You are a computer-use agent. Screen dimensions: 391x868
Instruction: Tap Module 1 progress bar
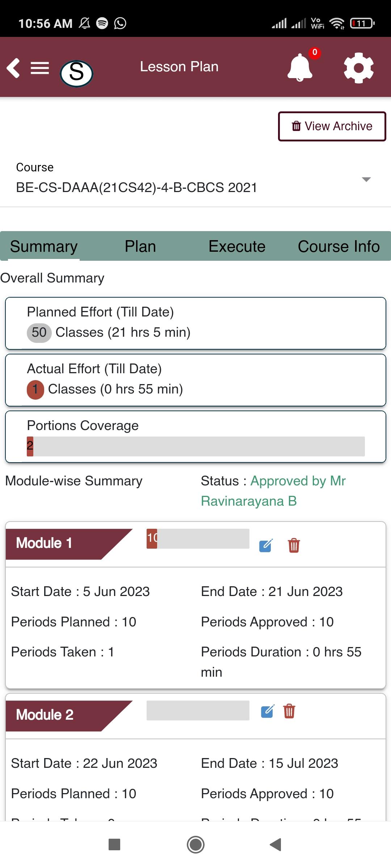[x=198, y=539]
